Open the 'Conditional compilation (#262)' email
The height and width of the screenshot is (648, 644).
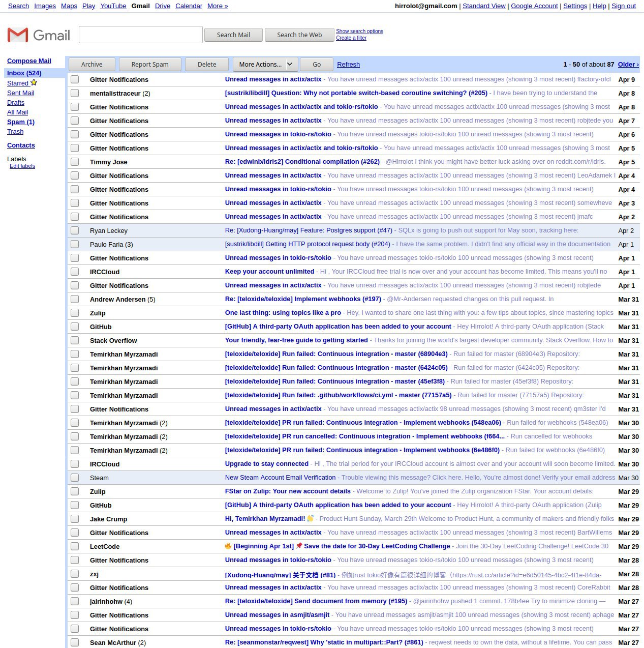302,162
